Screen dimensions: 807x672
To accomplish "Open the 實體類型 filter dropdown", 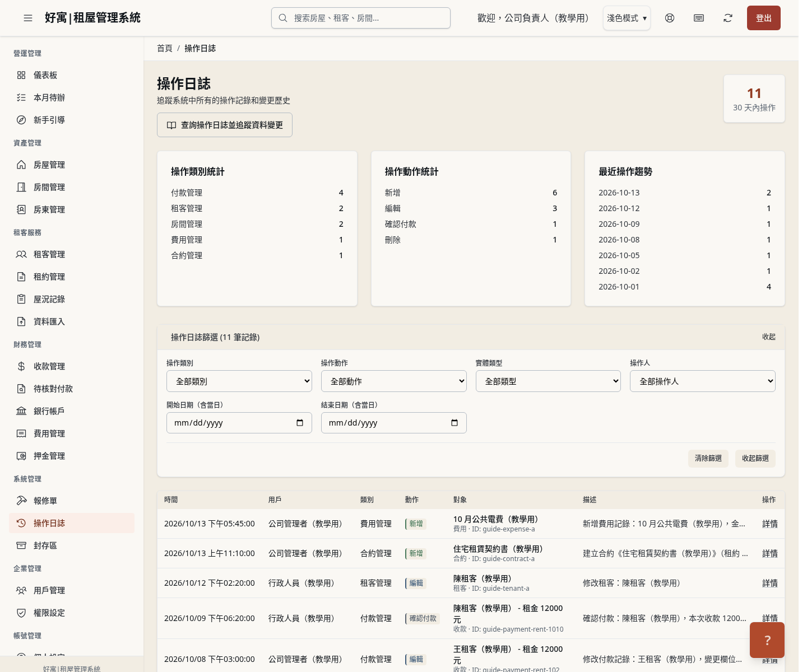I will click(548, 381).
